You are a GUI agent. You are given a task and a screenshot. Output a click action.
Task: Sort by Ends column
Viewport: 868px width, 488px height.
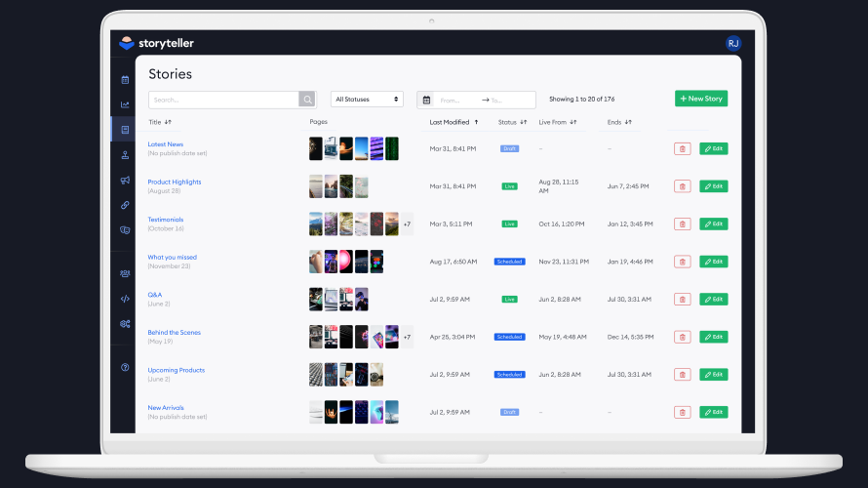pos(619,122)
